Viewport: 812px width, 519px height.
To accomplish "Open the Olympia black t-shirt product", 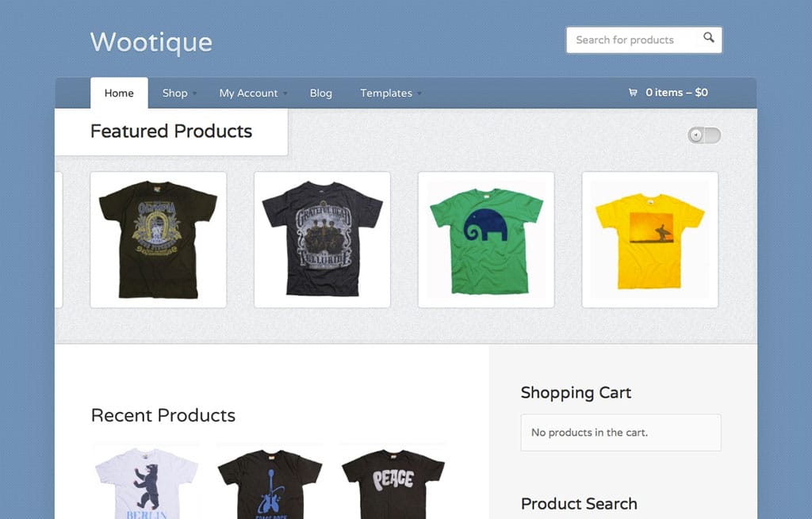I will (x=158, y=239).
